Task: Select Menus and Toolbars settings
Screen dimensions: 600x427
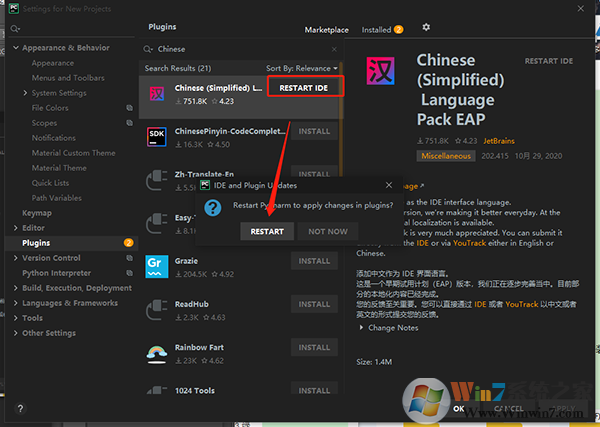Action: click(x=68, y=78)
